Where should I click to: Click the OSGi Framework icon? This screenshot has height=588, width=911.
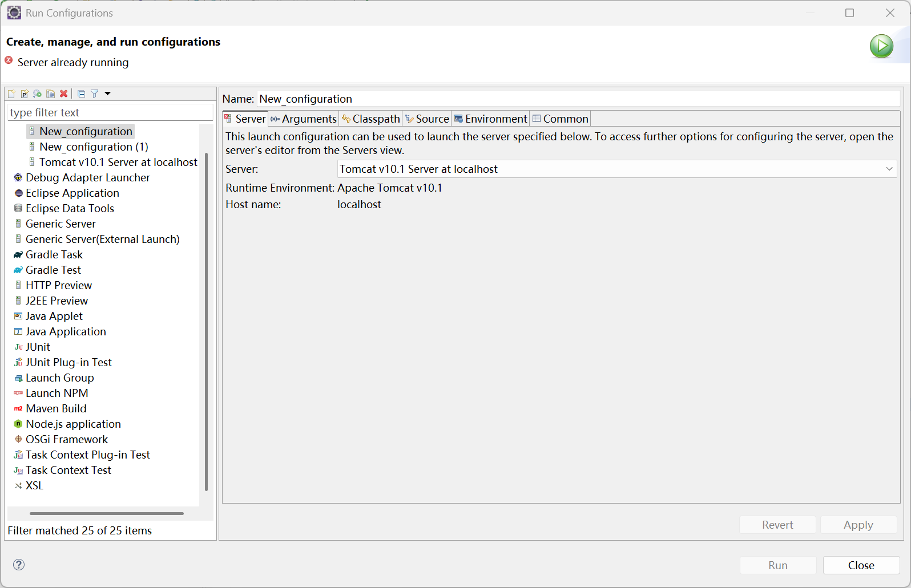pos(18,439)
